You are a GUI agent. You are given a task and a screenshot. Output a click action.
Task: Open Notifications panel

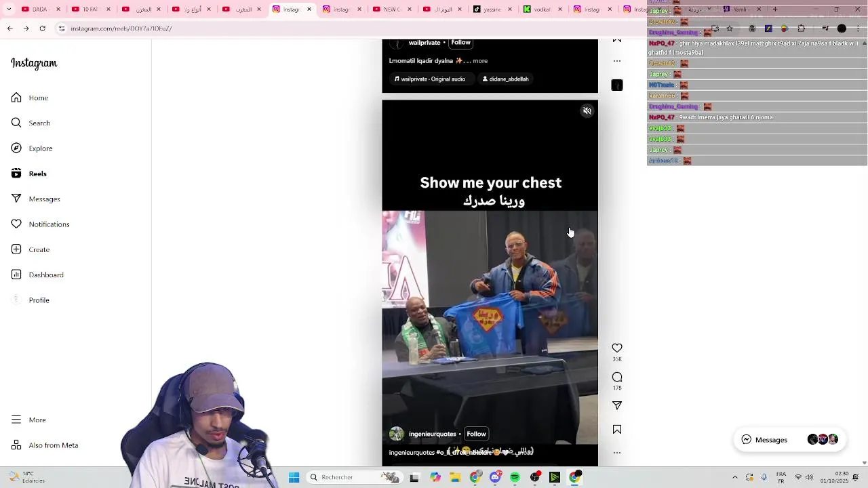40,224
